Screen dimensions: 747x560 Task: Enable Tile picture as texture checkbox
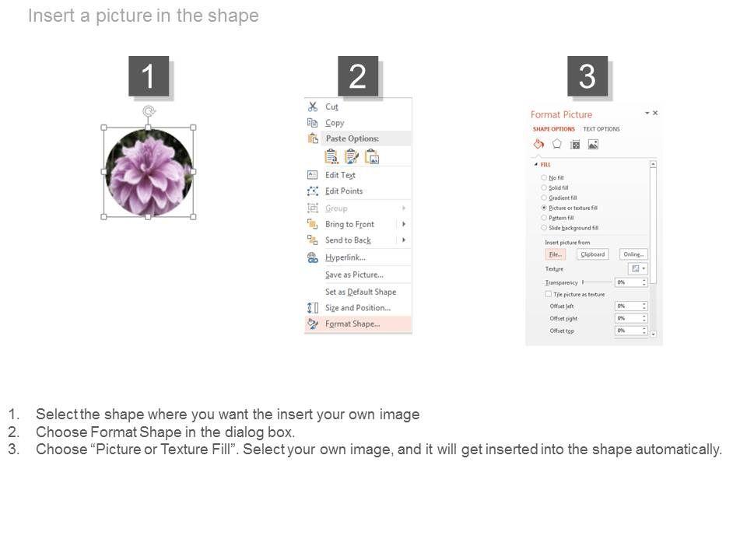(x=549, y=294)
